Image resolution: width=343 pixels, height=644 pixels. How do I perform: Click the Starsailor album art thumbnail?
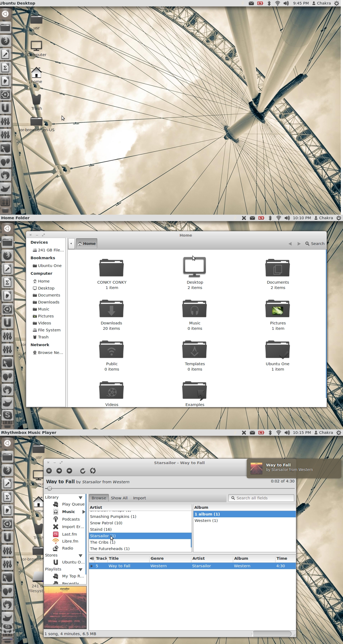pos(65,608)
